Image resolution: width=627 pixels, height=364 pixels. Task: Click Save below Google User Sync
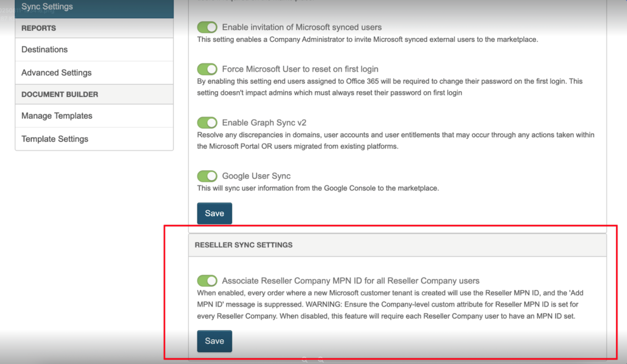(x=214, y=213)
